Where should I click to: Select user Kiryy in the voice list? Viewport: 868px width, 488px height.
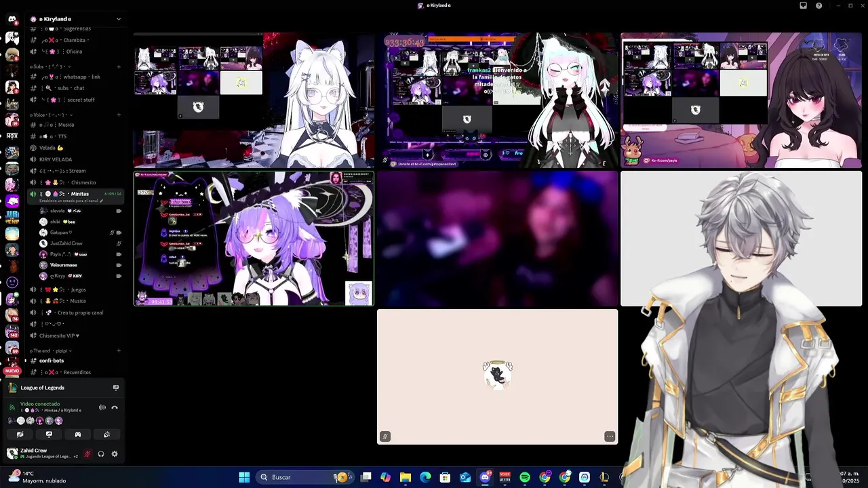pos(80,276)
